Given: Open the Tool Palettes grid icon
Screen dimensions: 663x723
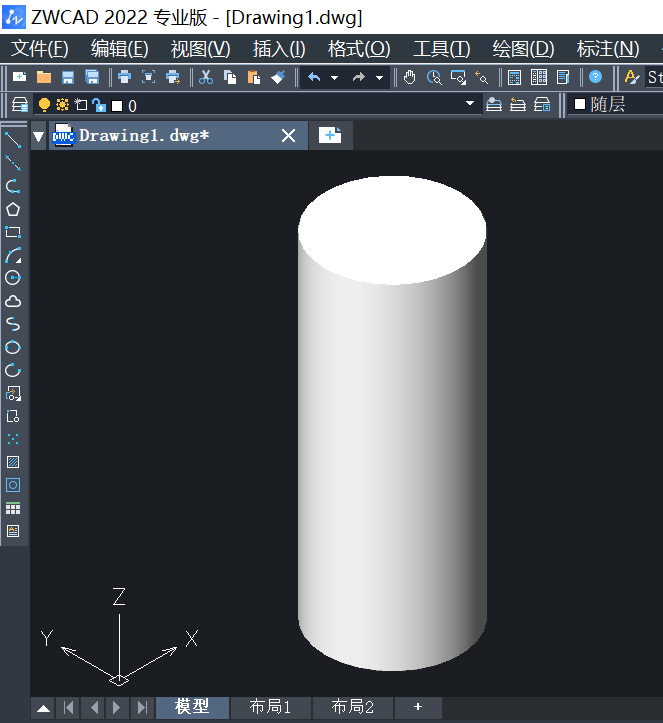Looking at the screenshot, I should pos(539,77).
